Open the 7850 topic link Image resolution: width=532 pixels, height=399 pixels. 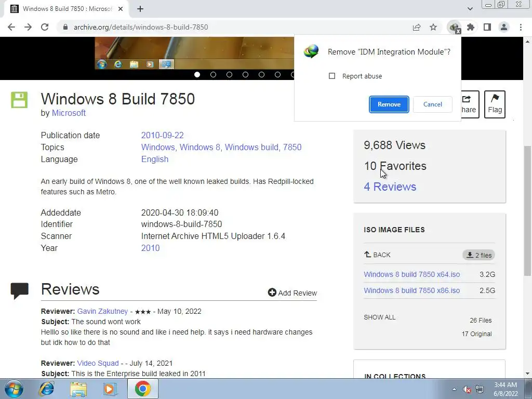tap(292, 147)
